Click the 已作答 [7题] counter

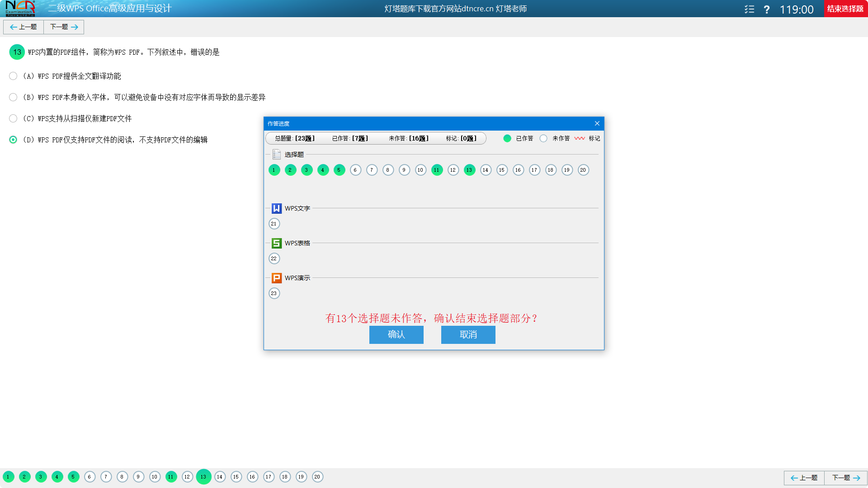point(350,138)
